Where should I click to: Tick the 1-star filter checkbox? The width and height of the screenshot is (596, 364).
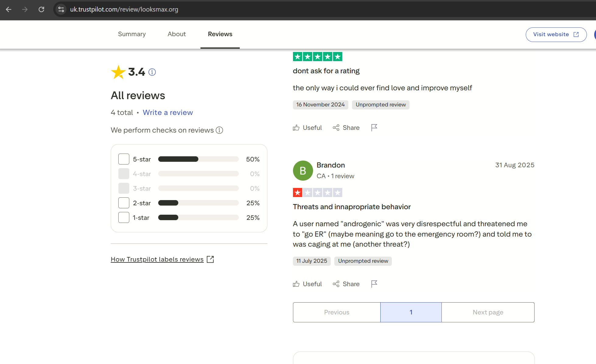124,217
